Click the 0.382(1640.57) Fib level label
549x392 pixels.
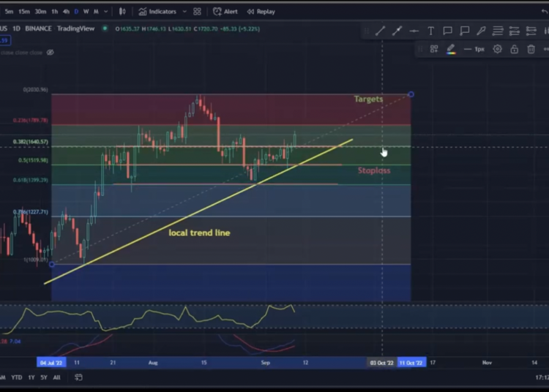31,142
